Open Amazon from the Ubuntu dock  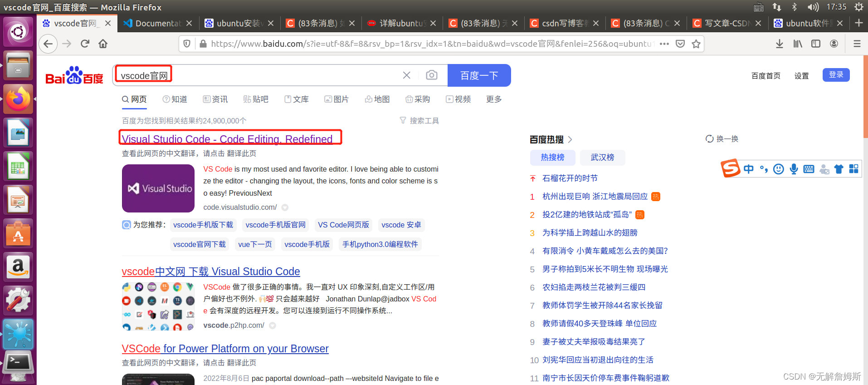(x=18, y=267)
